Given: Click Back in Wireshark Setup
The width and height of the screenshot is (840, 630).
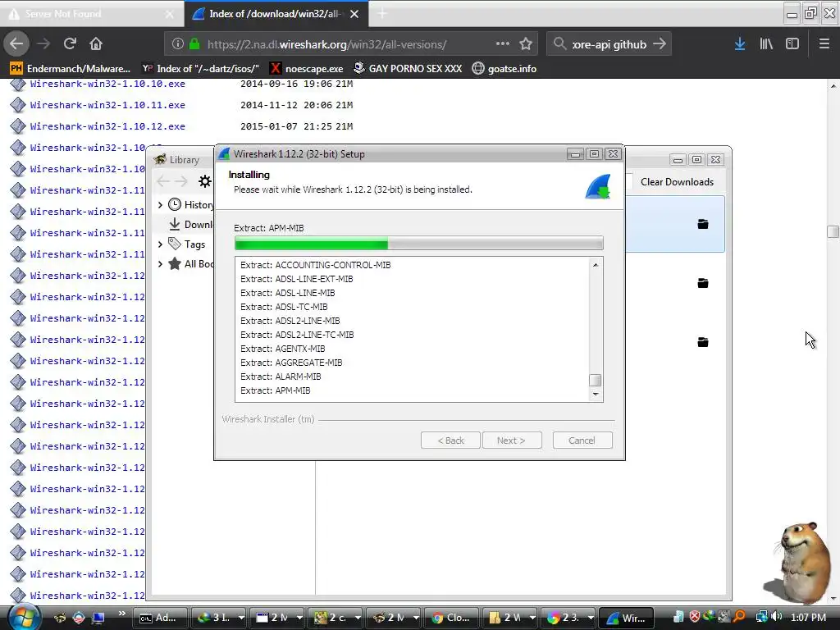Looking at the screenshot, I should coord(450,441).
